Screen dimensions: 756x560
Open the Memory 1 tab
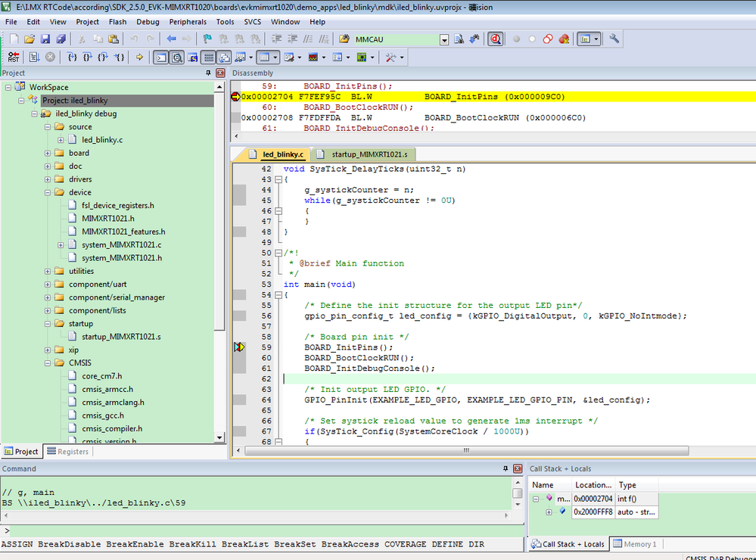(635, 544)
